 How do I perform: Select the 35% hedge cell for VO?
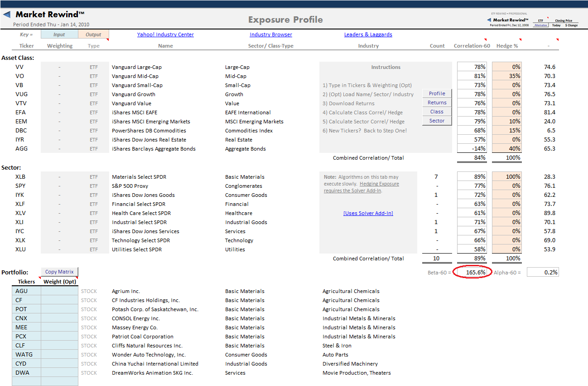coord(507,76)
